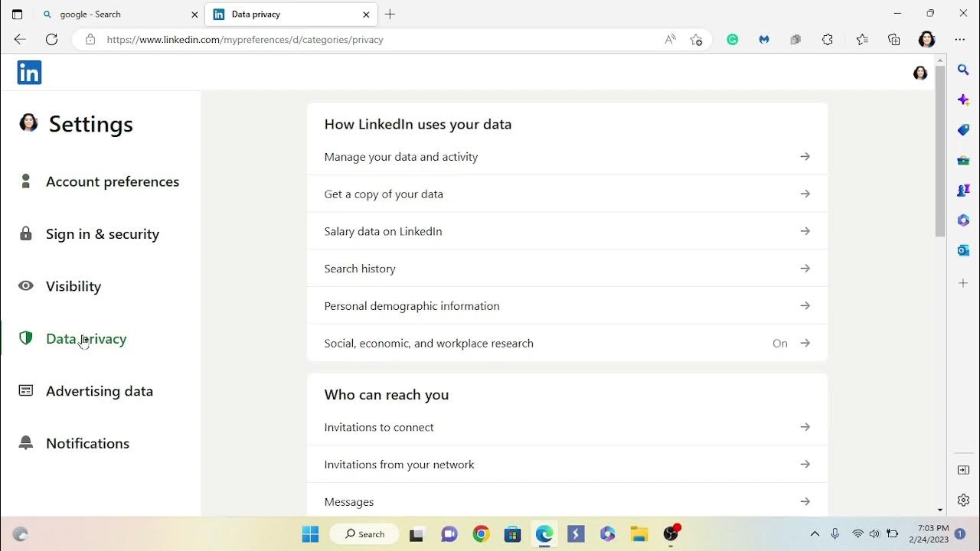Open File Explorer from the taskbar
This screenshot has height=551, width=980.
click(x=639, y=534)
